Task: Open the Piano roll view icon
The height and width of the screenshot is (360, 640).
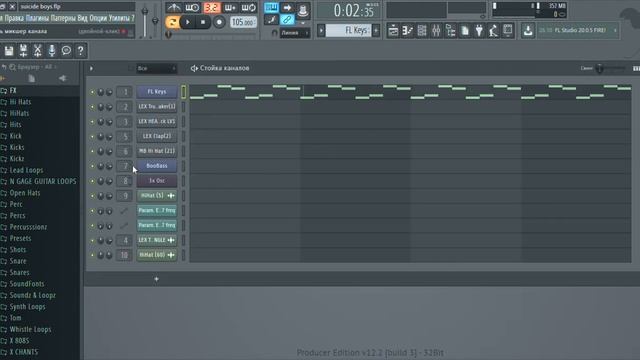Action: [x=407, y=30]
